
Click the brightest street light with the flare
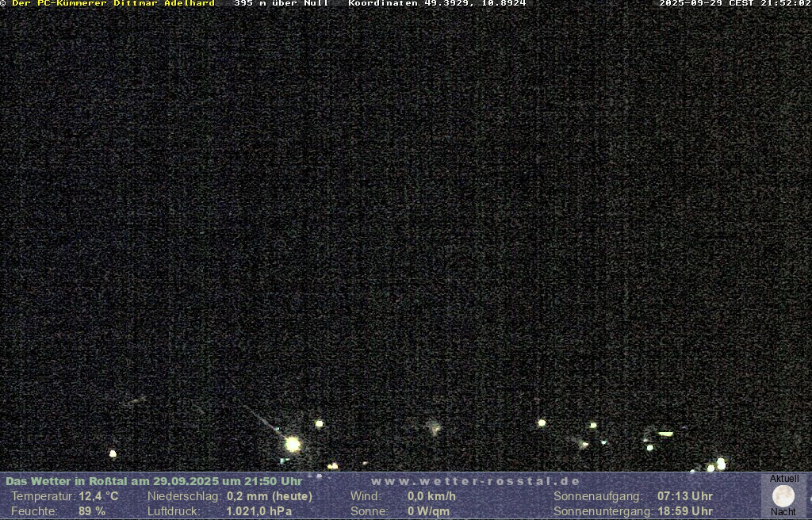pos(293,444)
